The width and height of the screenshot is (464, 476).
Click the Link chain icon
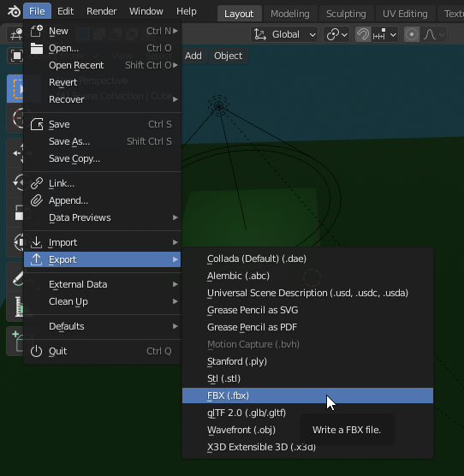37,183
